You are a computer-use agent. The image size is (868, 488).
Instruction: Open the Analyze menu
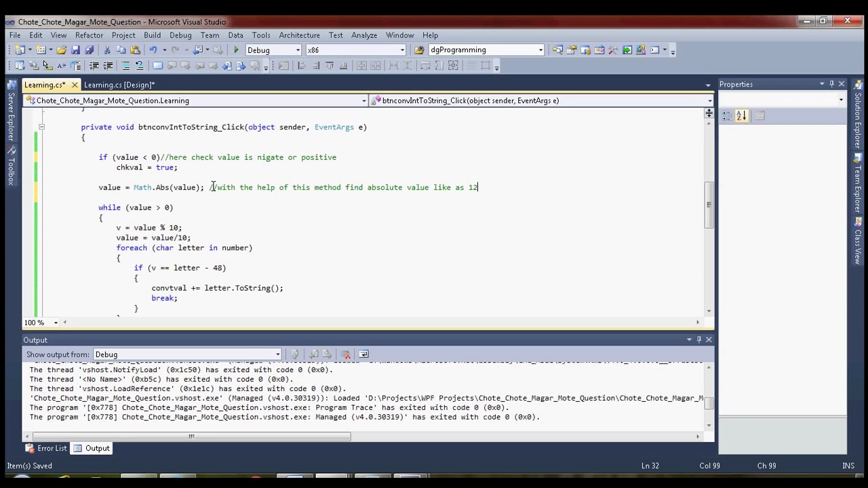(x=364, y=35)
